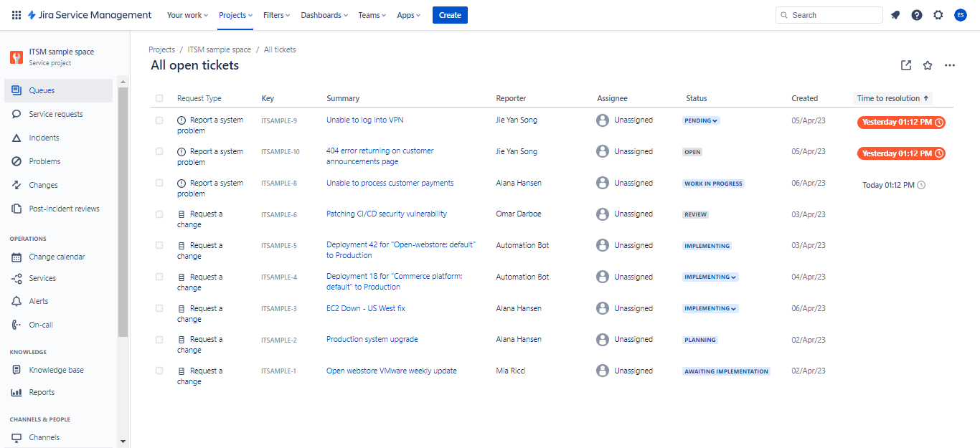980x448 pixels.
Task: Check the box for ITSAMPLE-2
Action: coord(159,340)
